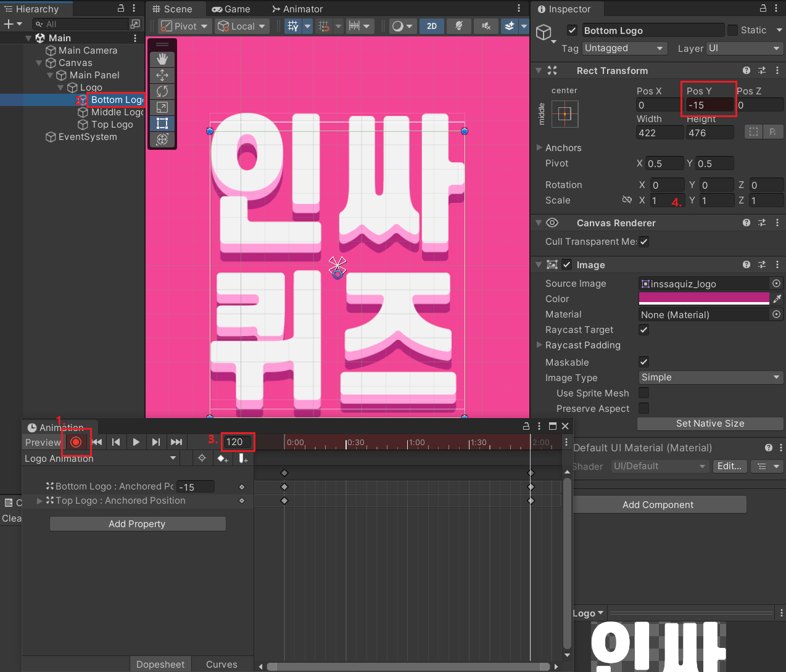Collapse the Canvas hierarchy item
Viewport: 786px width, 672px height.
point(39,63)
